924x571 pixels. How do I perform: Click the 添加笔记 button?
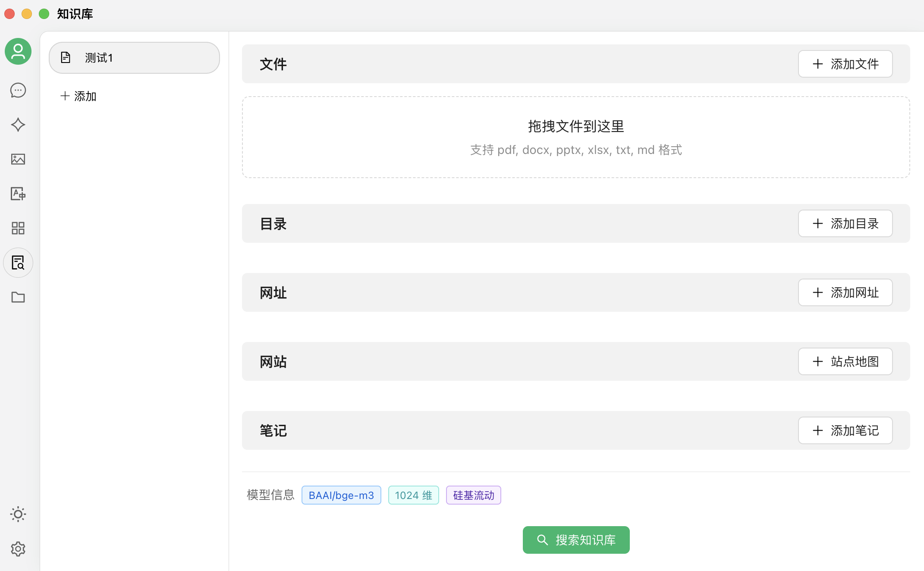845,430
